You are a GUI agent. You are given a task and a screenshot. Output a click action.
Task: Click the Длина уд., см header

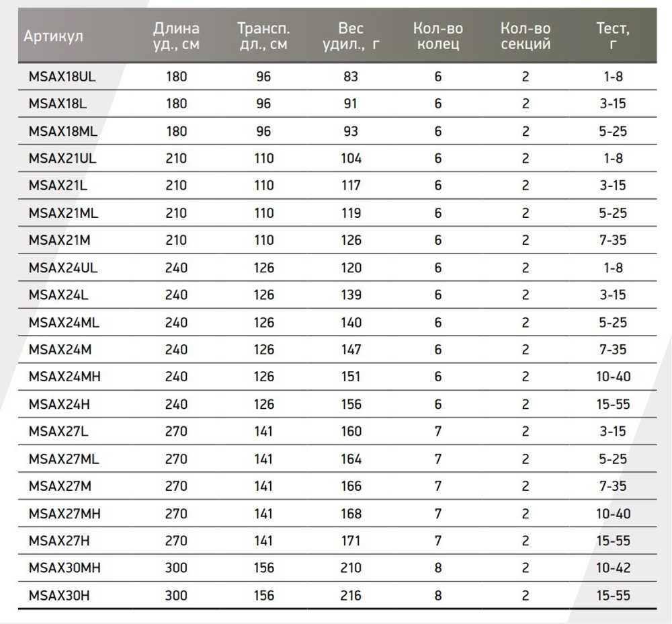coord(176,36)
